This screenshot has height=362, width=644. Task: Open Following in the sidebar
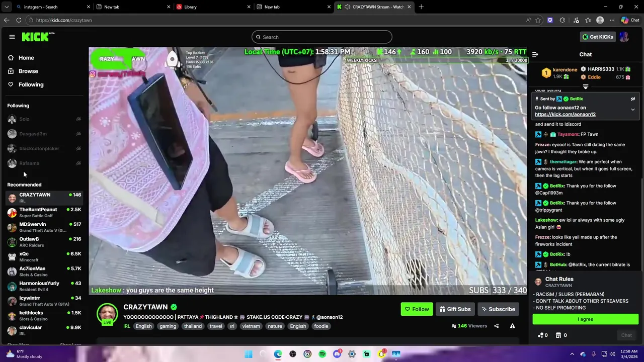click(31, 84)
